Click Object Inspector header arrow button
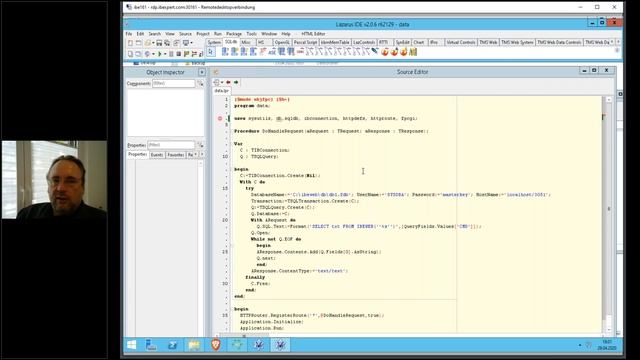Viewport: 640px width, 360px height. (x=202, y=72)
